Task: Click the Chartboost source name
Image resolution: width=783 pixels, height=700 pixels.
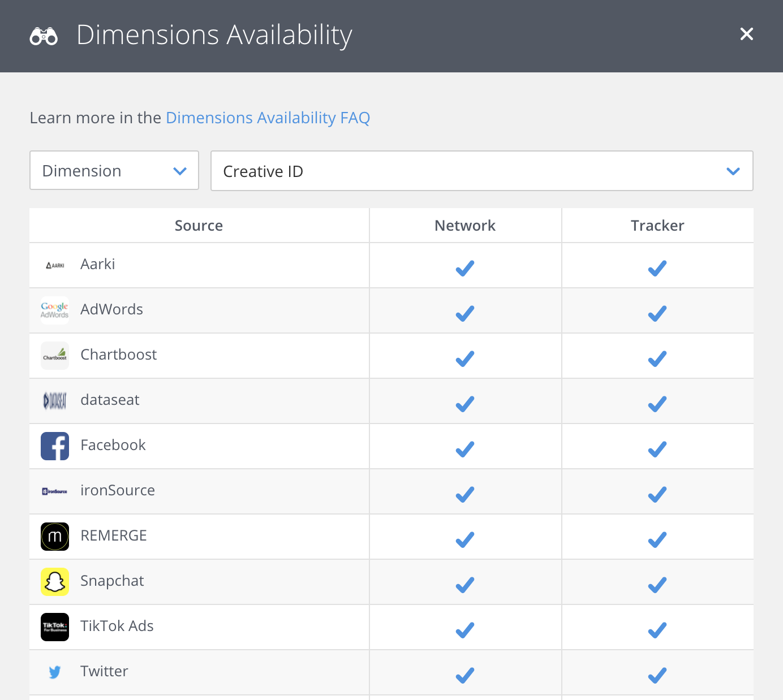Action: click(x=119, y=355)
